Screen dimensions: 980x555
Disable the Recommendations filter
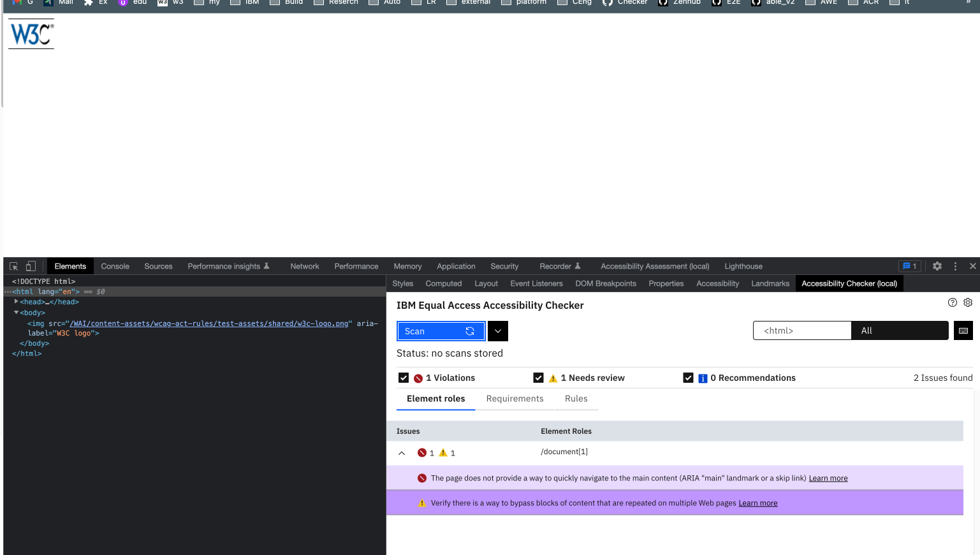click(x=688, y=377)
